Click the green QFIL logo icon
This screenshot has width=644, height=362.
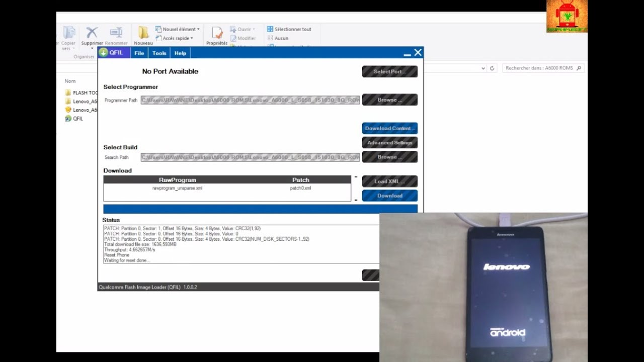(x=103, y=53)
